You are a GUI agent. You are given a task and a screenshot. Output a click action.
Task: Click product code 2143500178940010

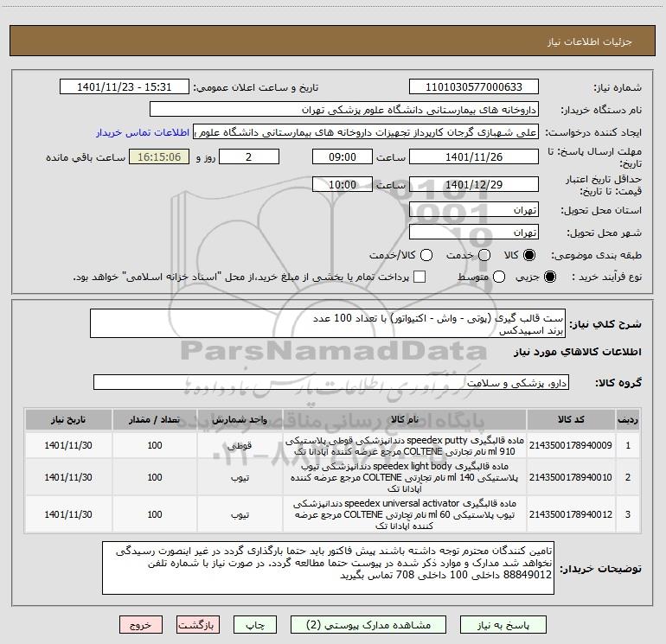[x=571, y=477]
